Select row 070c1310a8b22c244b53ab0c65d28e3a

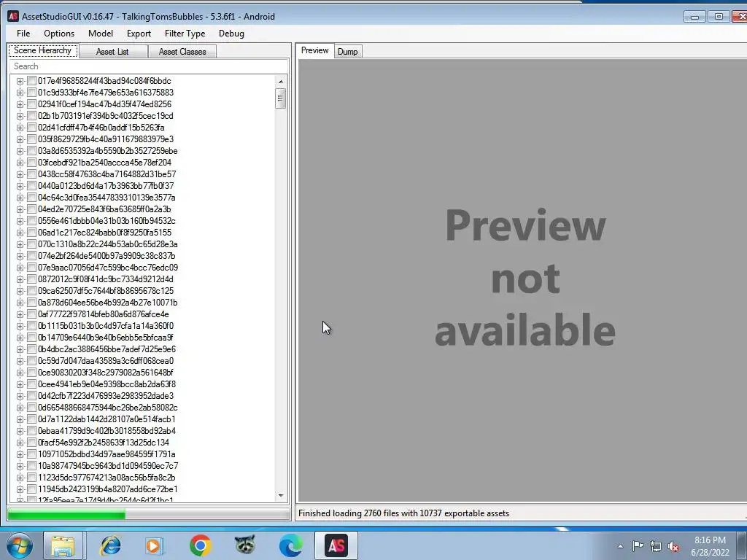(x=108, y=244)
